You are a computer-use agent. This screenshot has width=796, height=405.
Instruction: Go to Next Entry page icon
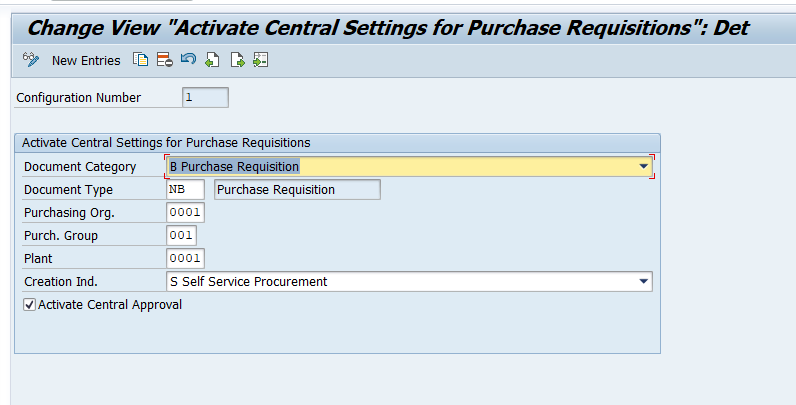[237, 60]
